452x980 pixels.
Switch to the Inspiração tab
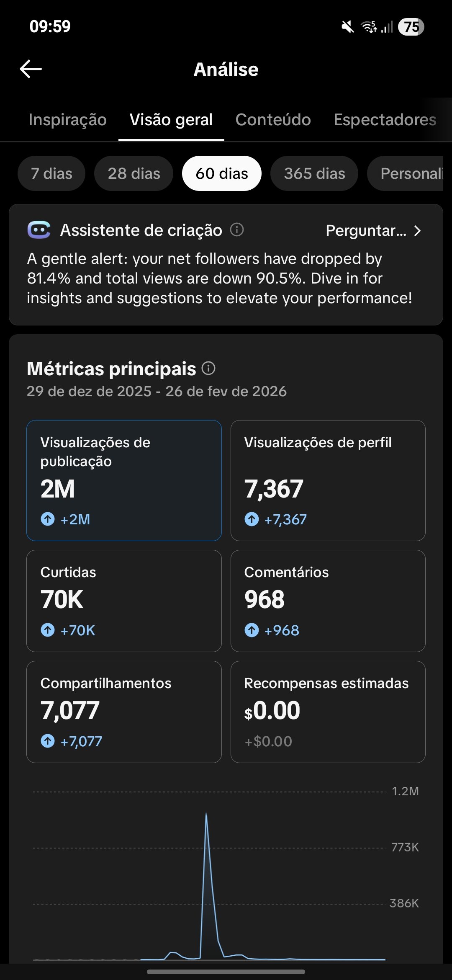pos(68,120)
